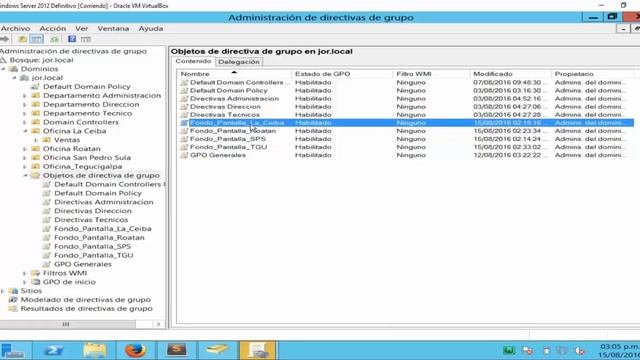
Task: Open File Explorer from the taskbar
Action: (95, 351)
